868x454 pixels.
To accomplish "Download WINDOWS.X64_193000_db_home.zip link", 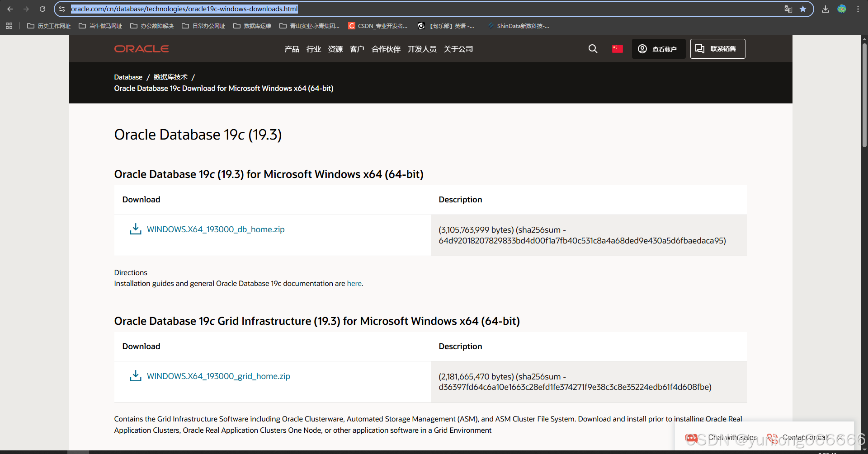I will click(216, 229).
